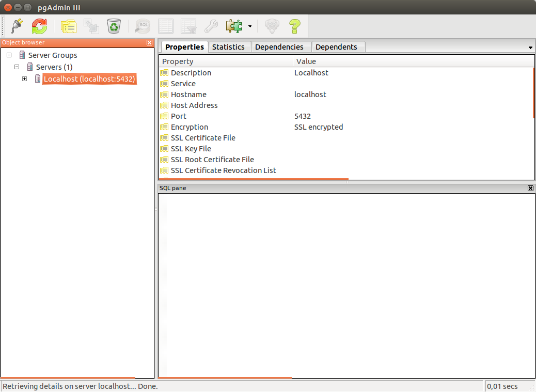Click the Value column header
Viewport: 536px width, 392px height.
point(413,61)
